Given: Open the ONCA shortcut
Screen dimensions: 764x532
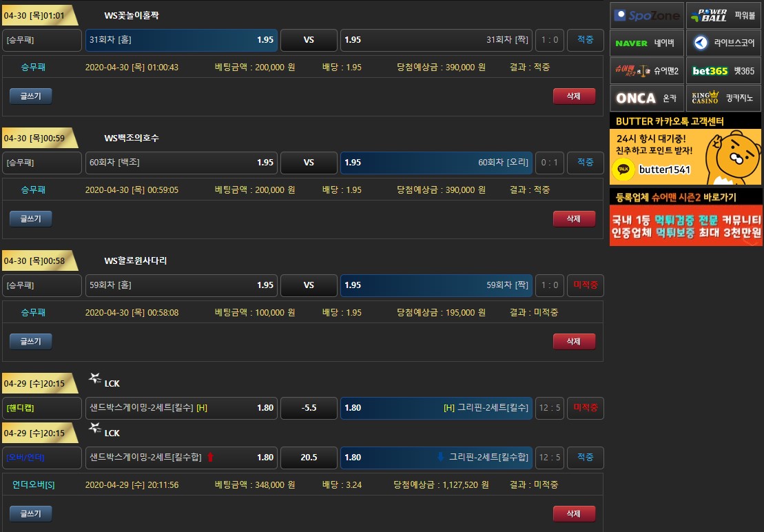Looking at the screenshot, I should (x=646, y=98).
